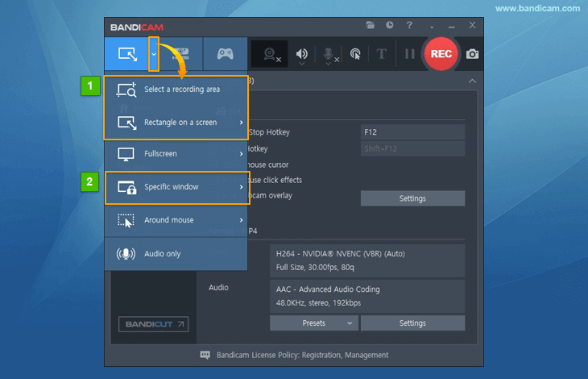Image resolution: width=588 pixels, height=379 pixels.
Task: Open the scheduled recording clock icon
Action: (x=390, y=25)
